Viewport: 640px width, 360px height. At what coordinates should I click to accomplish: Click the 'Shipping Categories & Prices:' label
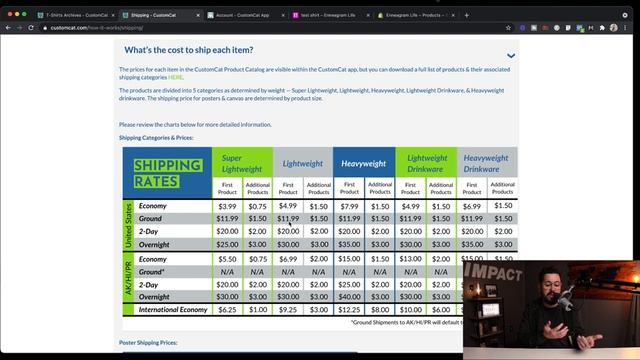[156, 138]
